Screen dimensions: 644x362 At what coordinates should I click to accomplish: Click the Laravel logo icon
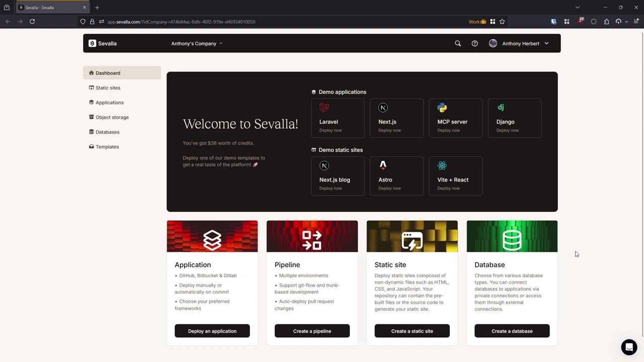325,108
